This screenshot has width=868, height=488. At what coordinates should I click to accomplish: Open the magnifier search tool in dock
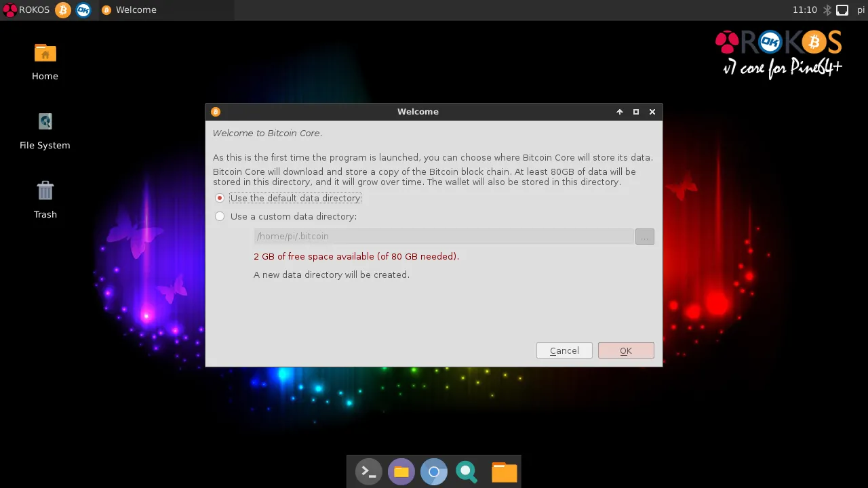coord(467,472)
